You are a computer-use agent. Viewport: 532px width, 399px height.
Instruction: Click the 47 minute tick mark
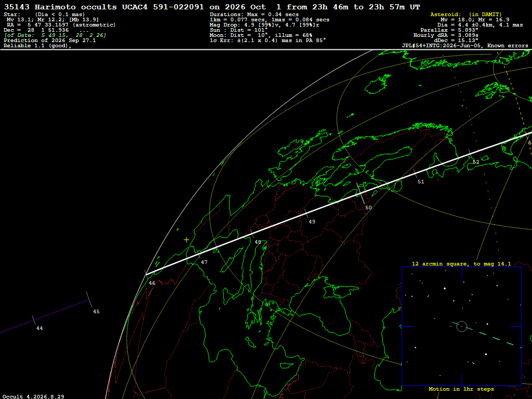click(x=198, y=254)
